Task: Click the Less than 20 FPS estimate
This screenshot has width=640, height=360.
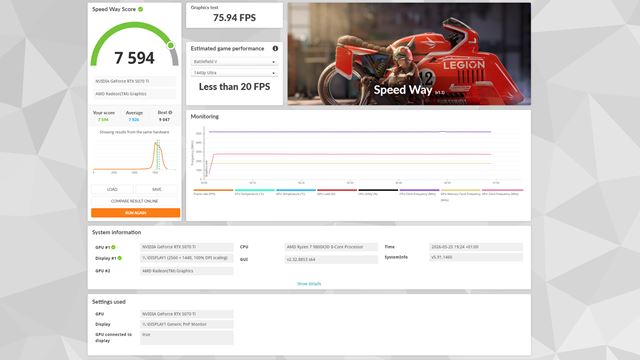Action: [234, 87]
